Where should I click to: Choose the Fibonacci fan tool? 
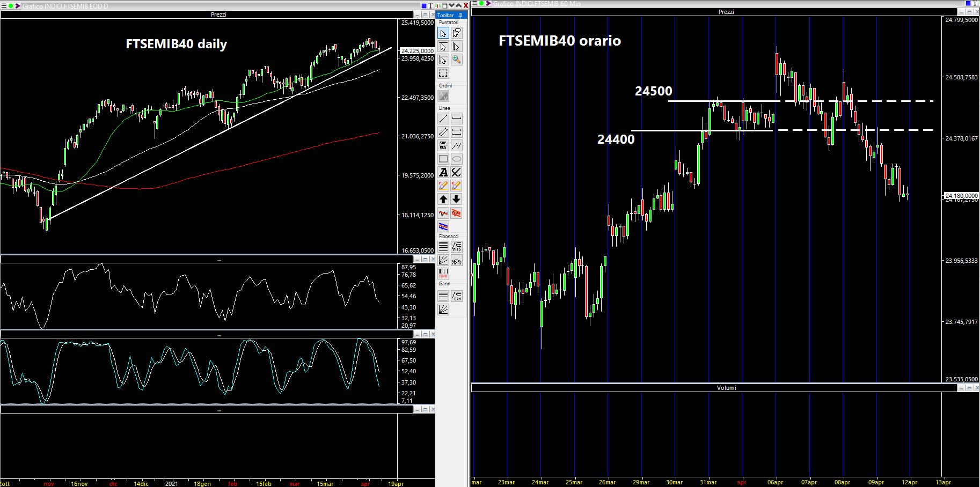pyautogui.click(x=443, y=260)
